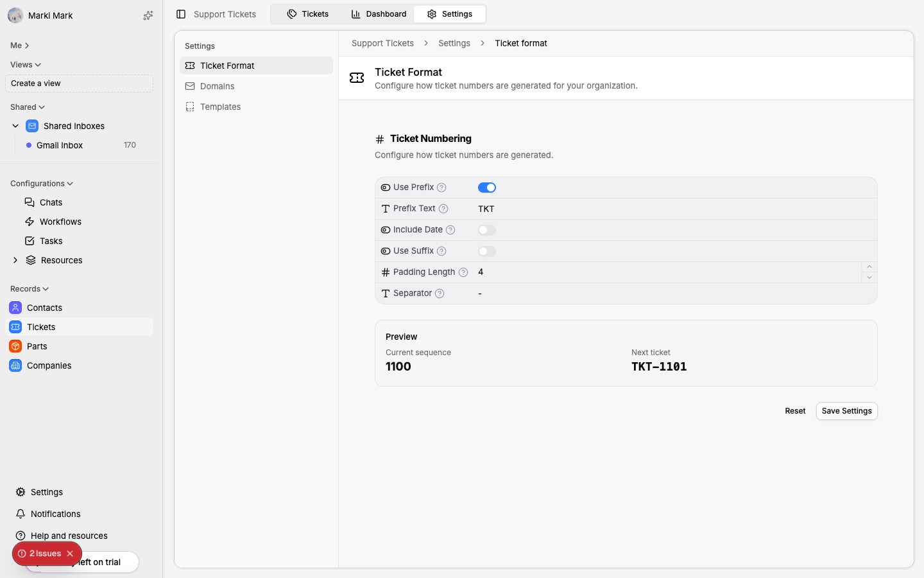Viewport: 924px width, 578px height.
Task: Click the Notifications bell icon
Action: coord(21,514)
